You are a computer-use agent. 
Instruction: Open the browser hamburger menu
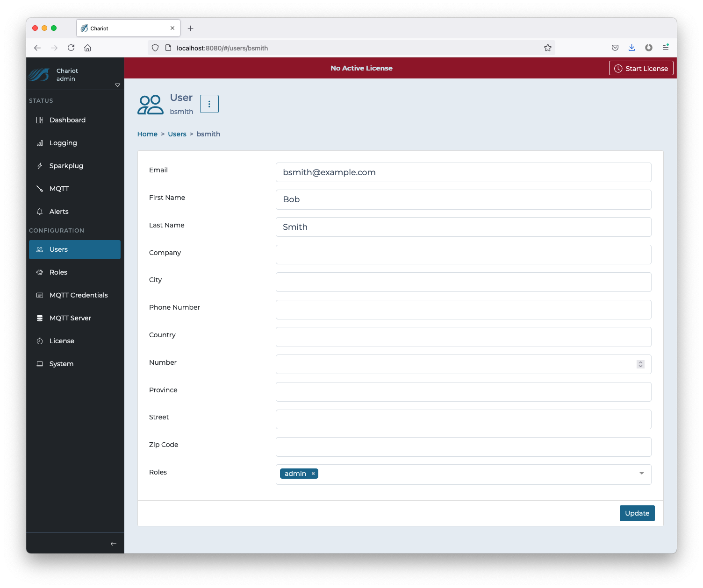[x=666, y=48]
